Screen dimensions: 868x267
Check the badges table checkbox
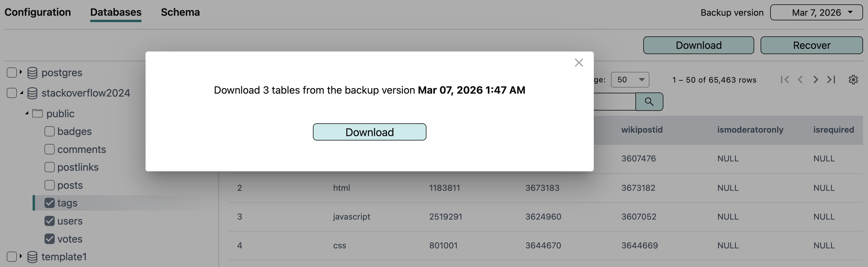coord(49,131)
